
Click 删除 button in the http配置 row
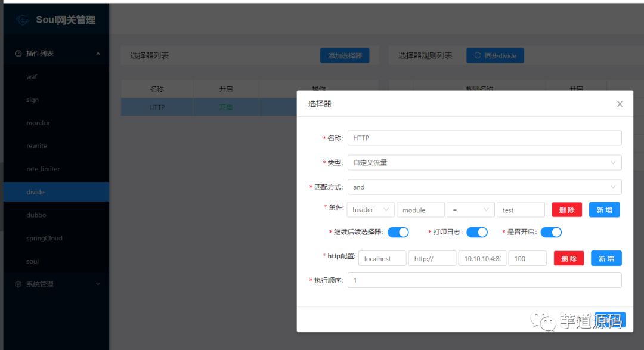[569, 258]
